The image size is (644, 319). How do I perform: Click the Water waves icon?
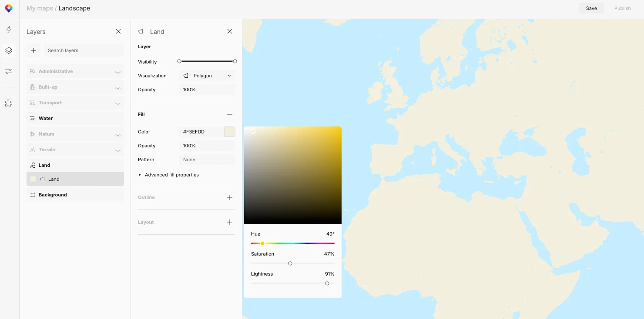(x=33, y=118)
